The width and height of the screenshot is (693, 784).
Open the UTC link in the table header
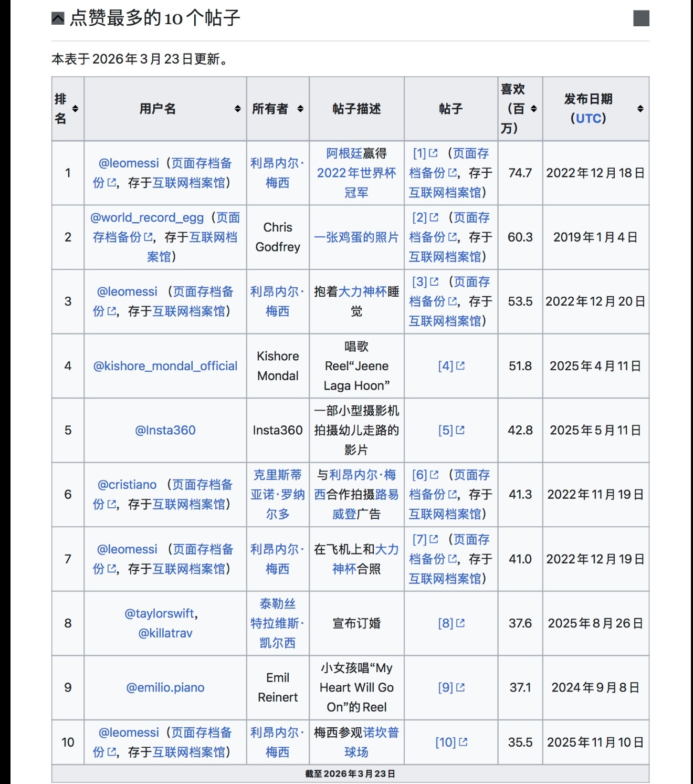coord(589,119)
